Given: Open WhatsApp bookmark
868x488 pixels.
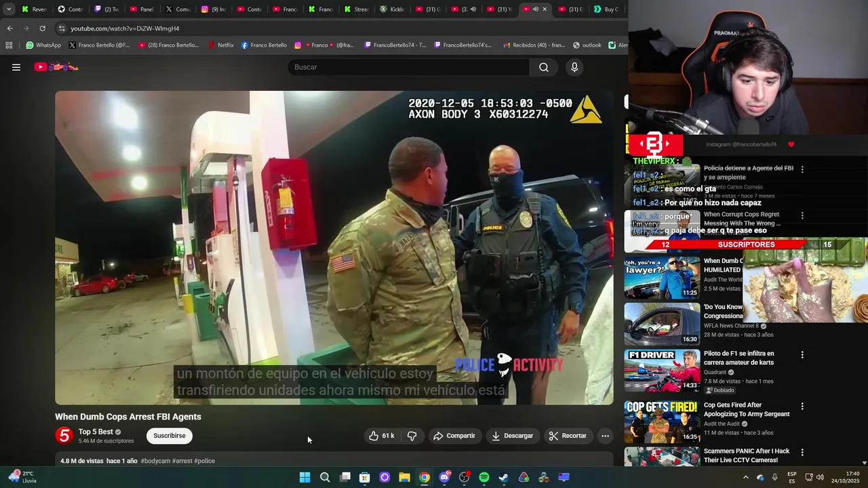Looking at the screenshot, I should point(43,45).
